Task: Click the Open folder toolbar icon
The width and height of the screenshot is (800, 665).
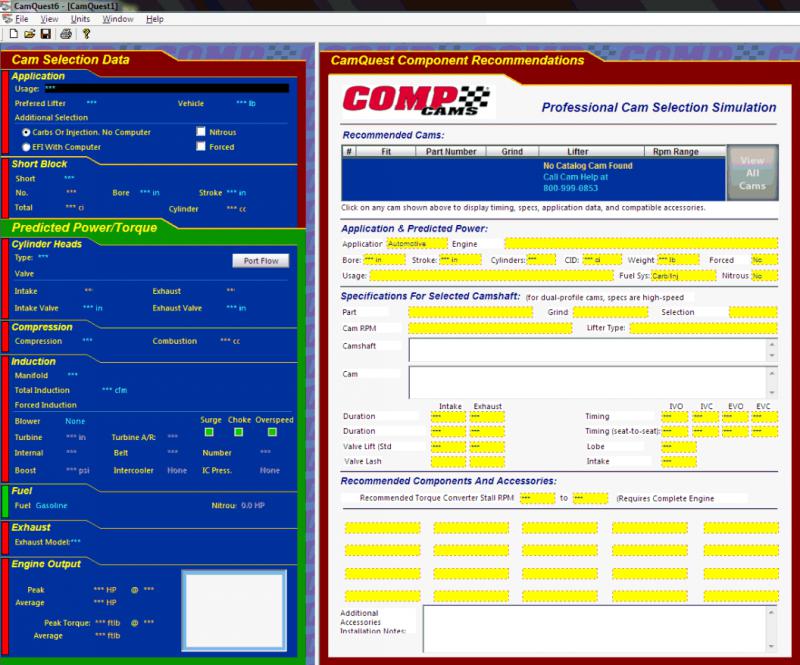Action: point(30,34)
